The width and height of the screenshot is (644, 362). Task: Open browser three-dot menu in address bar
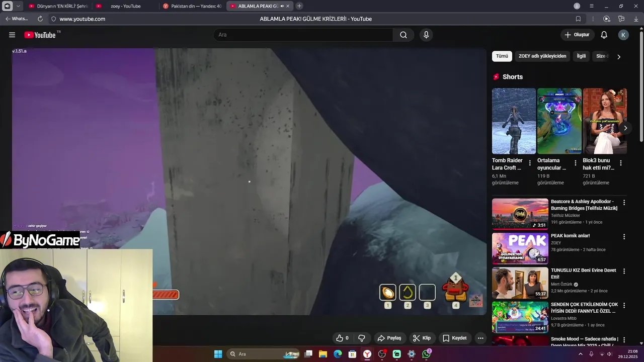point(593,19)
